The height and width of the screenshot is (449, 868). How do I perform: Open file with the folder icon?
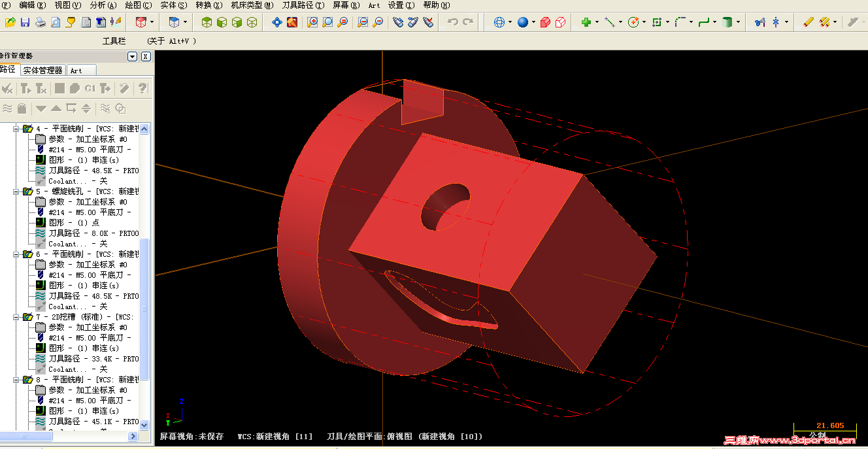click(x=10, y=22)
